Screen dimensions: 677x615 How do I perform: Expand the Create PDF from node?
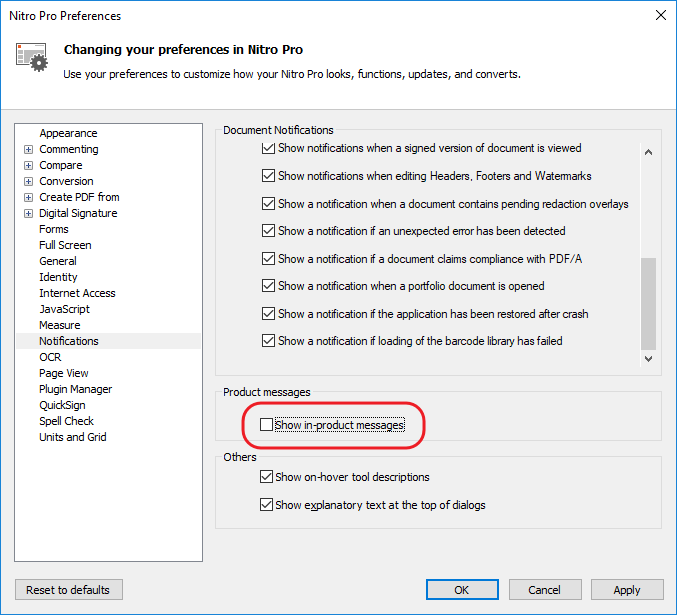(28, 197)
